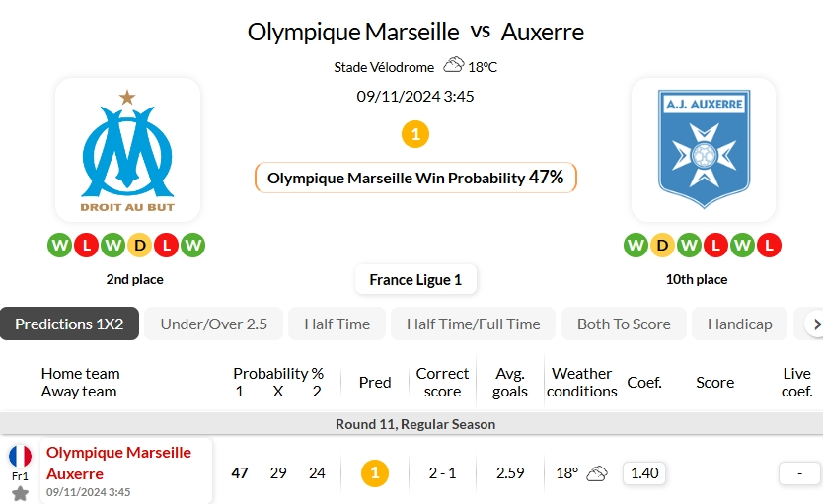823x504 pixels.
Task: Expand more tabs with right chevron arrow
Action: coord(813,324)
